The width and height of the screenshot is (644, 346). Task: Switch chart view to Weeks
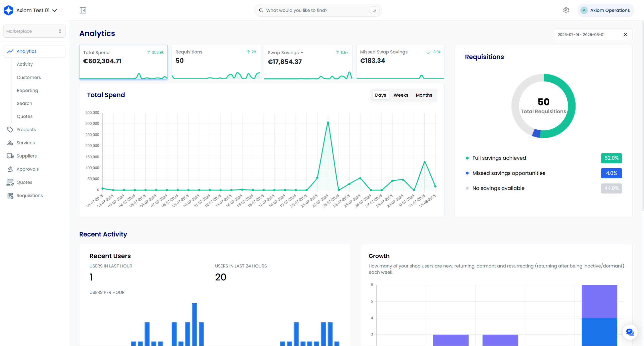tap(401, 95)
